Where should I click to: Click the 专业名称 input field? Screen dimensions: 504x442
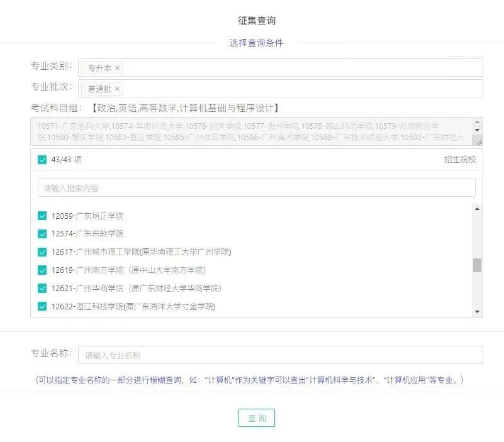(x=280, y=355)
